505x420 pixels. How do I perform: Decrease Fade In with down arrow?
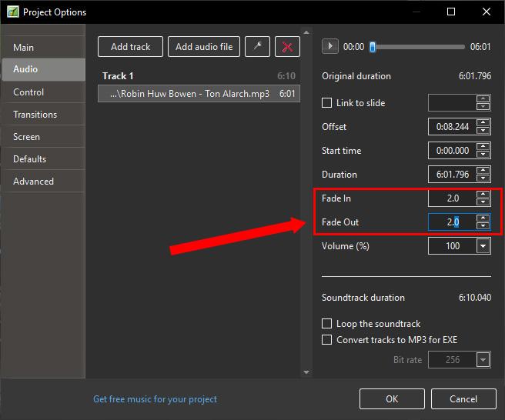coord(483,202)
